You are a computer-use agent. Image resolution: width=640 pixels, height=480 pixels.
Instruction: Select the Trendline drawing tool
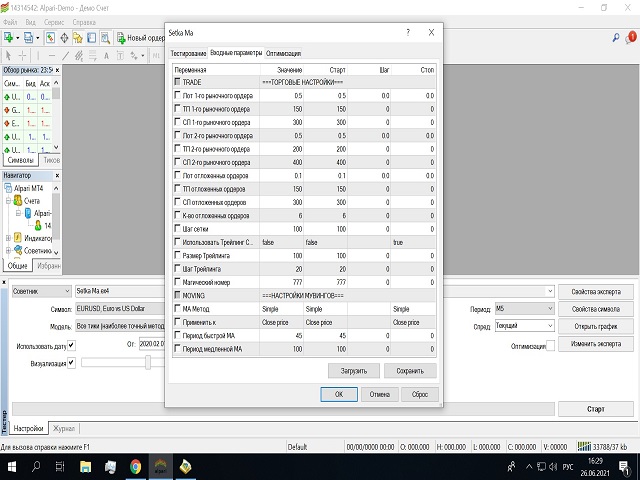(x=65, y=56)
